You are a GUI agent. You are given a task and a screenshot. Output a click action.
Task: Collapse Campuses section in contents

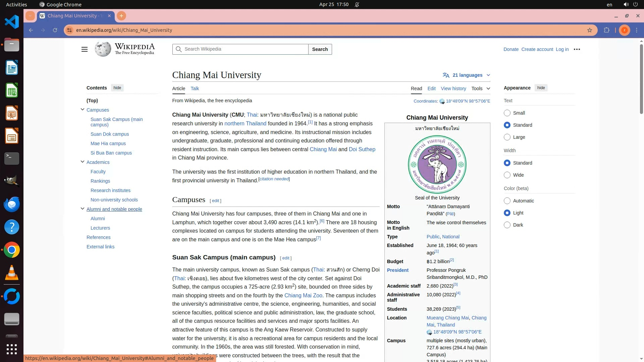coord(83,110)
